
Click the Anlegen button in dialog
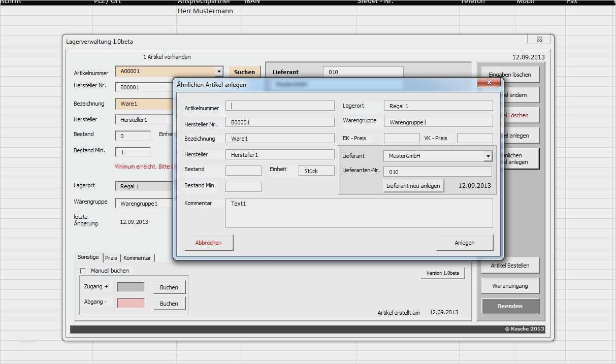(x=465, y=243)
